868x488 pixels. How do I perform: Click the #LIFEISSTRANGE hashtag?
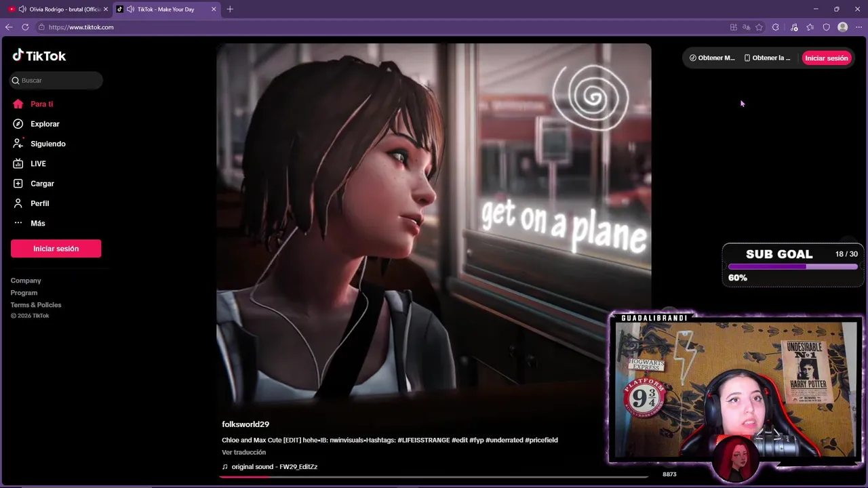tap(424, 440)
